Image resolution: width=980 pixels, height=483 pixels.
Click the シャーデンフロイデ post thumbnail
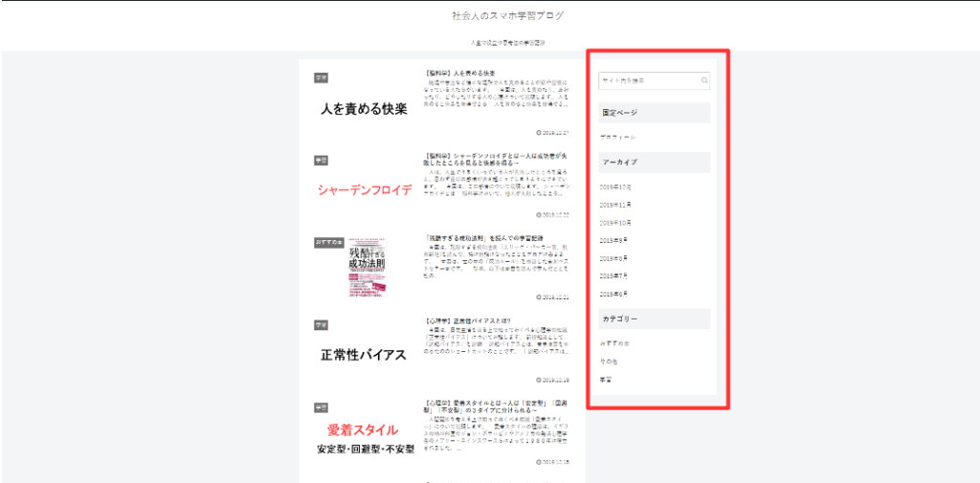click(x=364, y=189)
